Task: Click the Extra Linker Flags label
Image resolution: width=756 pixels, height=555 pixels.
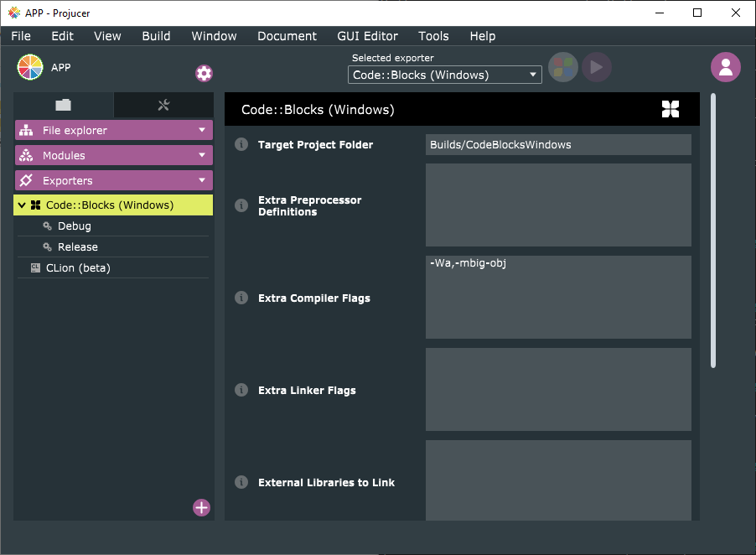Action: pos(307,390)
